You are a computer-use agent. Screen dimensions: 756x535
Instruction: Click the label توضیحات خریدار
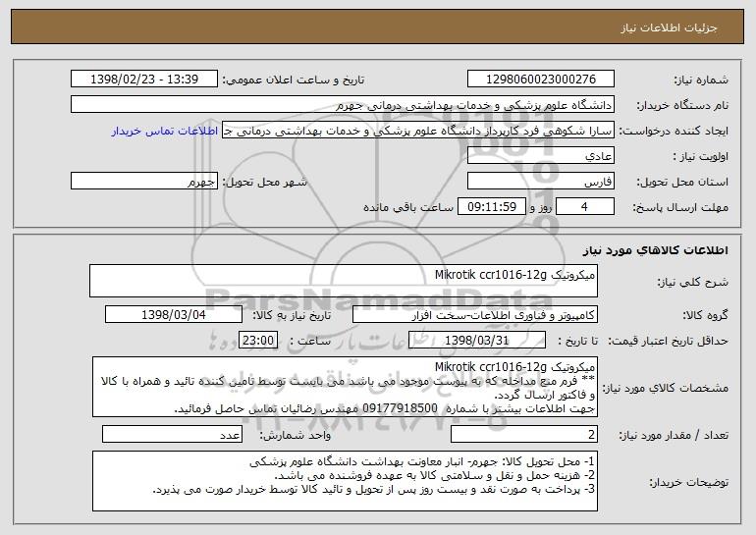(x=689, y=482)
